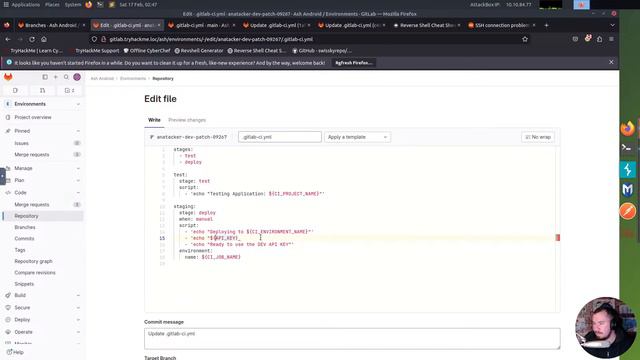Open the teal lightning bolt dock app
The height and width of the screenshot is (360, 640).
coord(628,169)
